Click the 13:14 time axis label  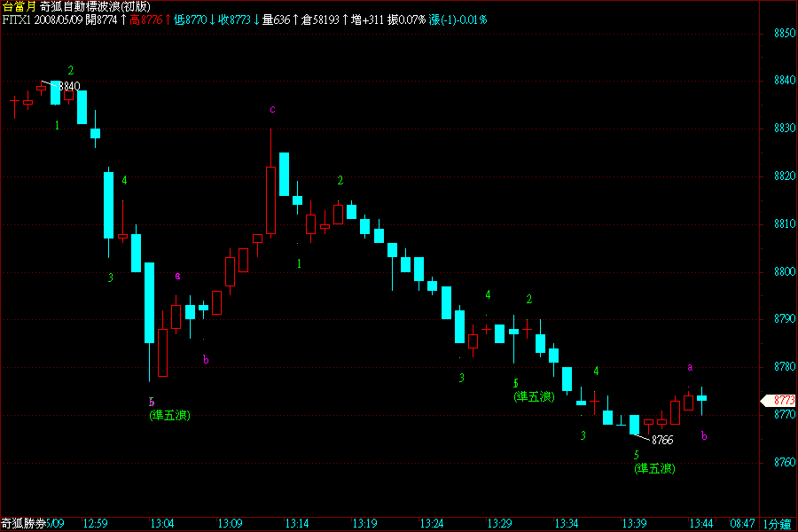[297, 523]
